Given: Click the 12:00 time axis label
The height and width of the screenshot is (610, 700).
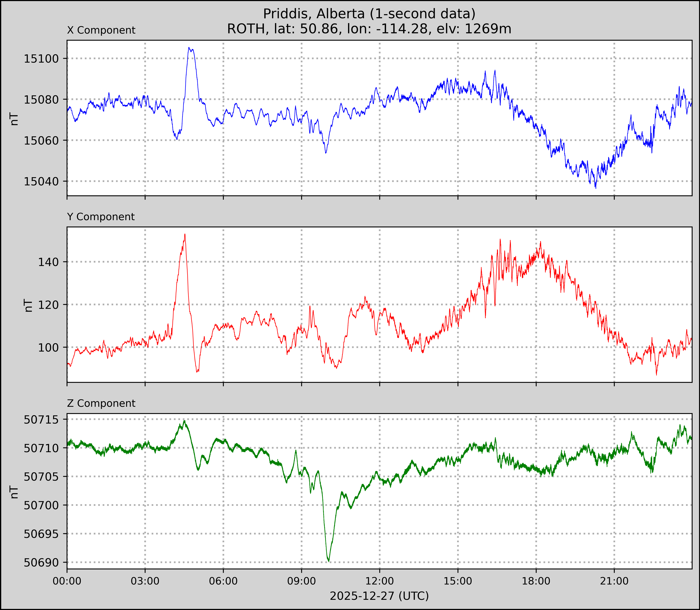Looking at the screenshot, I should (x=380, y=581).
